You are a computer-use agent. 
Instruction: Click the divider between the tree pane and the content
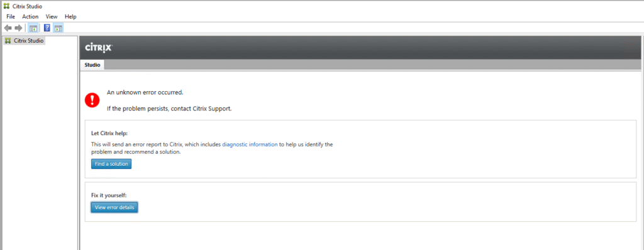(79, 143)
